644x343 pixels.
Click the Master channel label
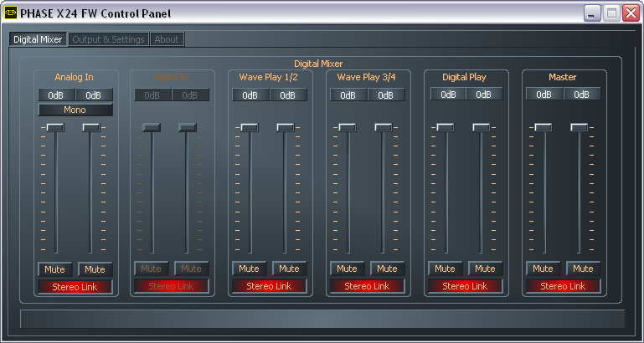pyautogui.click(x=563, y=77)
